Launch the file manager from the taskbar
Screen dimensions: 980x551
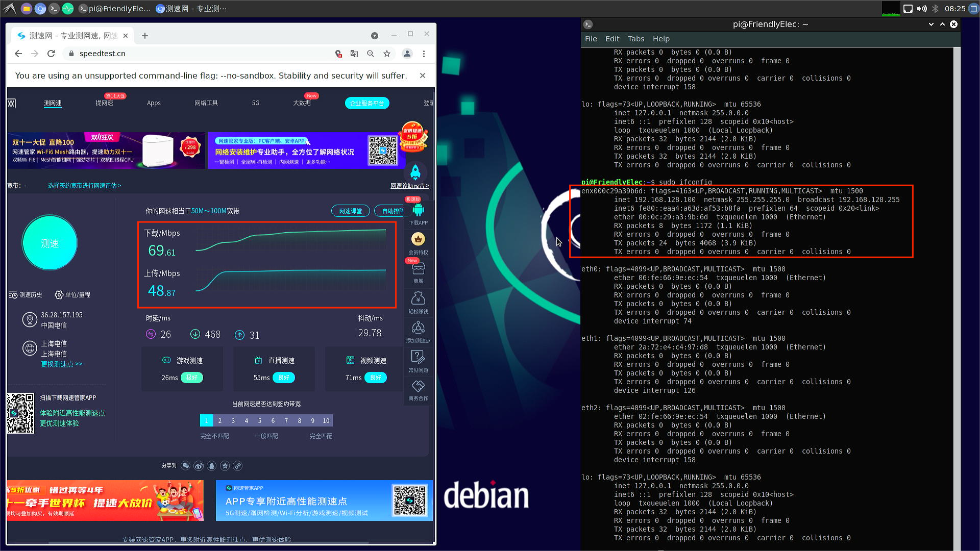(x=27, y=9)
